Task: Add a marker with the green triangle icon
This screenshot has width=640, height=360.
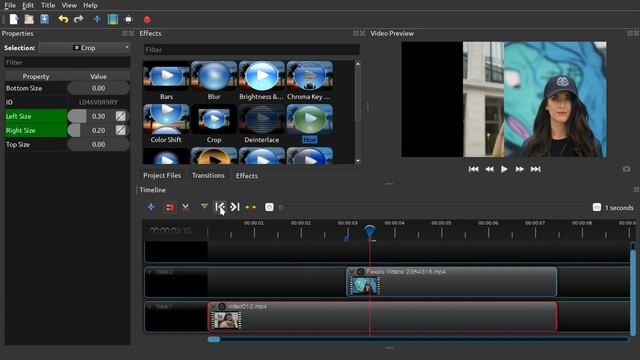Action: [204, 207]
